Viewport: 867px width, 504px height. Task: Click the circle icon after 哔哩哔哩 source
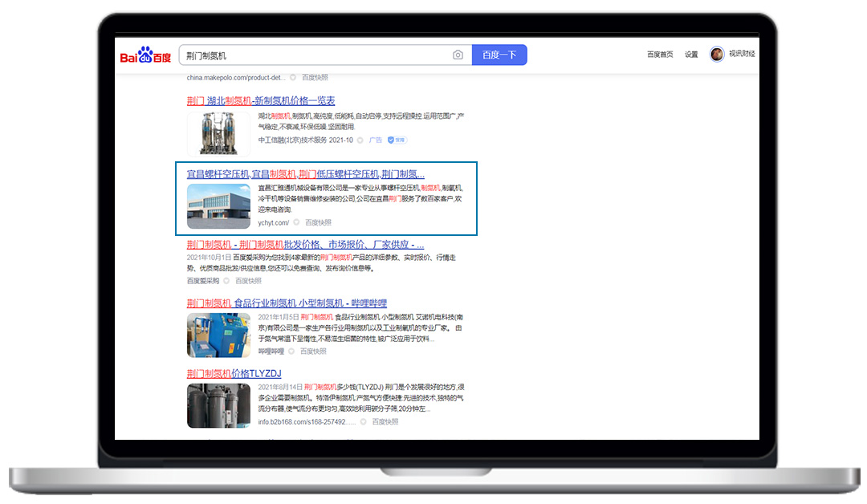[x=291, y=352]
